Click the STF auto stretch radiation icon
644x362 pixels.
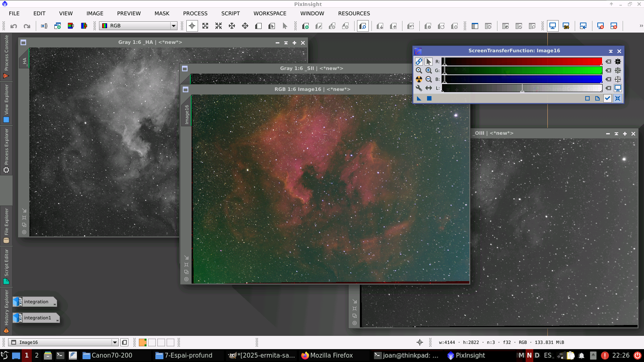419,79
